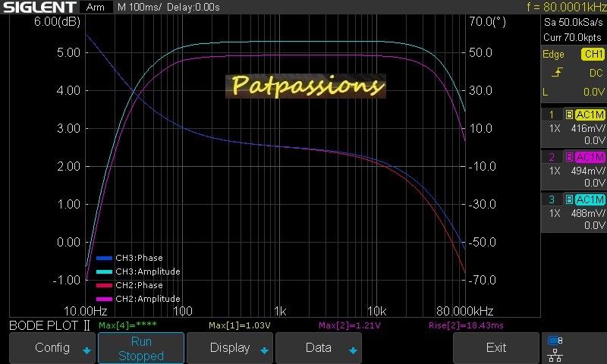Click the 80.000kHz stop frequency label
Viewport: 607px width, 364px height.
[x=465, y=311]
